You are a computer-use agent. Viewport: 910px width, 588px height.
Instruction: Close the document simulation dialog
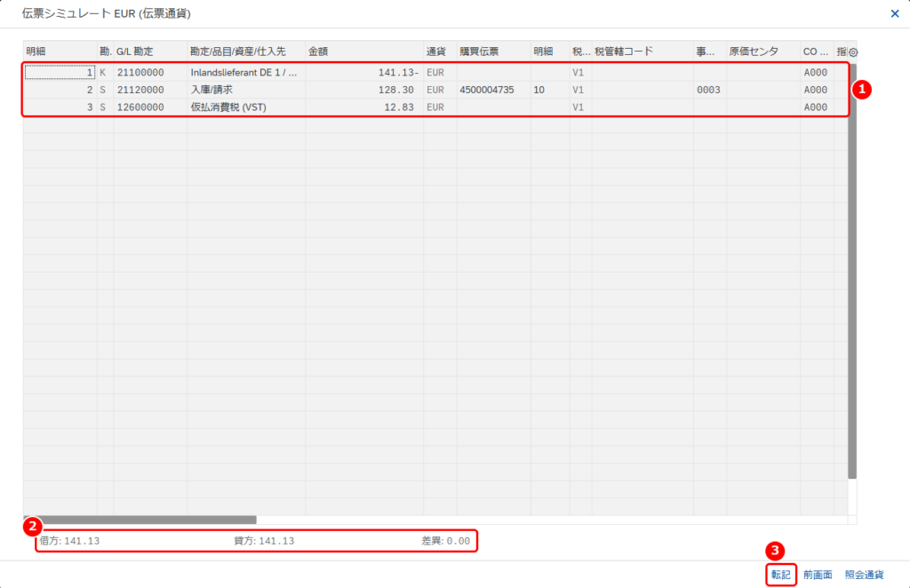(894, 13)
